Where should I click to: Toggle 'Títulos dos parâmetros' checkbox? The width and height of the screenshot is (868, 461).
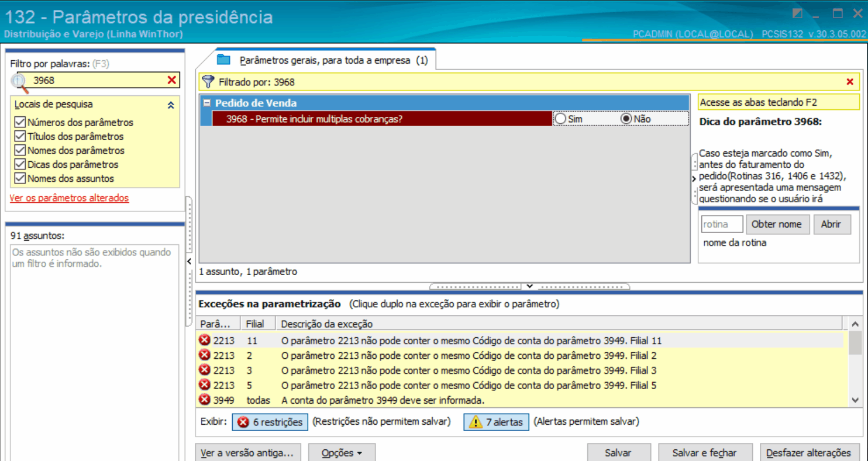coord(20,137)
